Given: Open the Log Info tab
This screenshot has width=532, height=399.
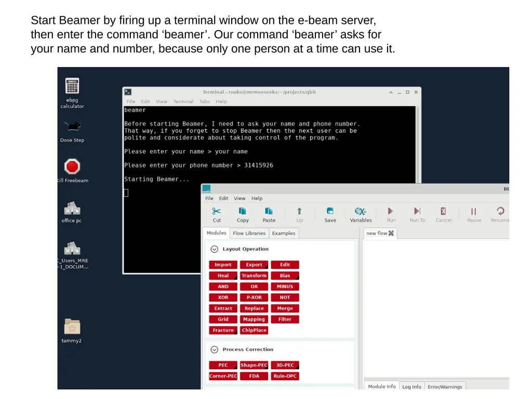Looking at the screenshot, I should click(x=411, y=387).
